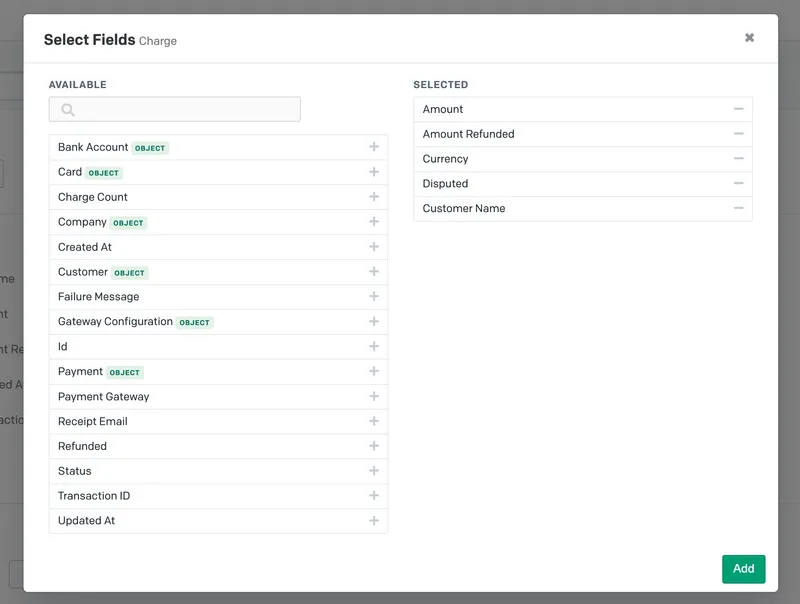Screen dimensions: 800x604
Task: Add the Payment Gateway field
Action: (374, 396)
